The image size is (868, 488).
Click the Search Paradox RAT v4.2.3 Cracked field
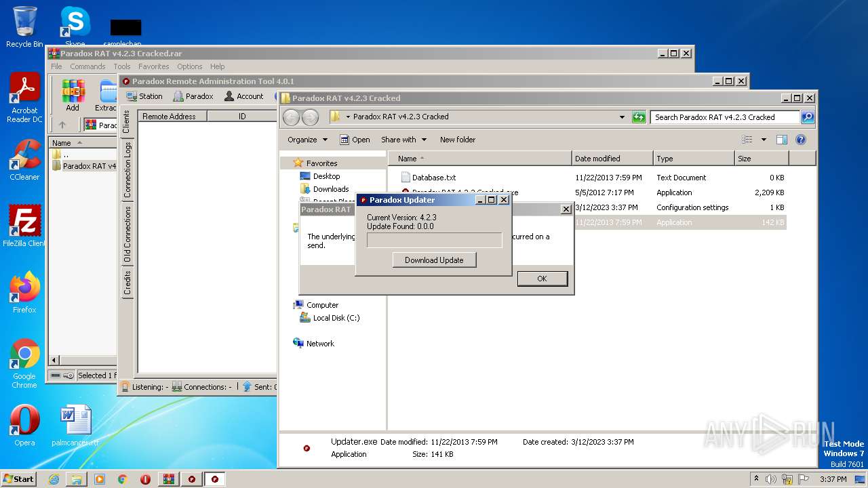point(726,117)
